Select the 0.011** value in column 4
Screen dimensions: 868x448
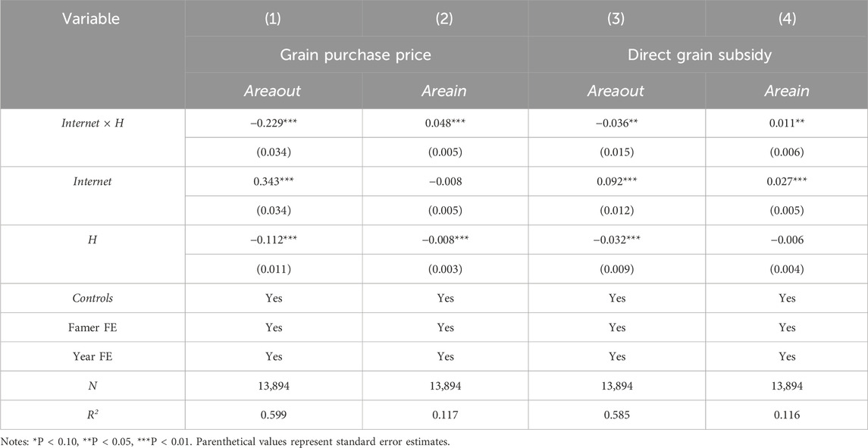point(787,123)
